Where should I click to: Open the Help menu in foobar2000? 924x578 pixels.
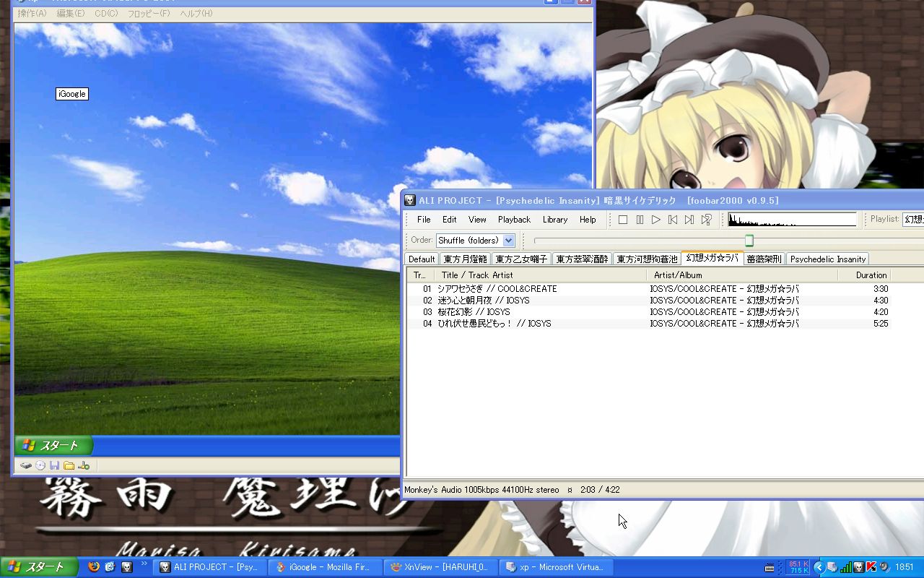click(588, 220)
